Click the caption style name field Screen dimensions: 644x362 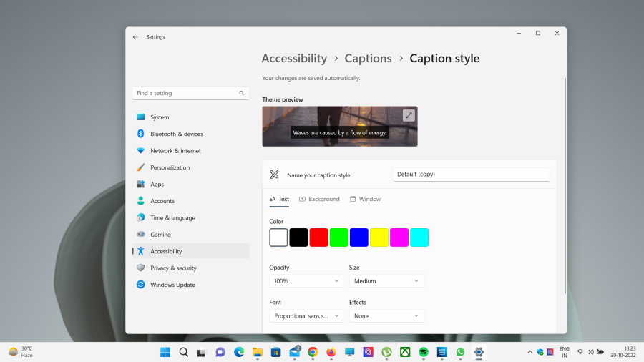tap(470, 175)
